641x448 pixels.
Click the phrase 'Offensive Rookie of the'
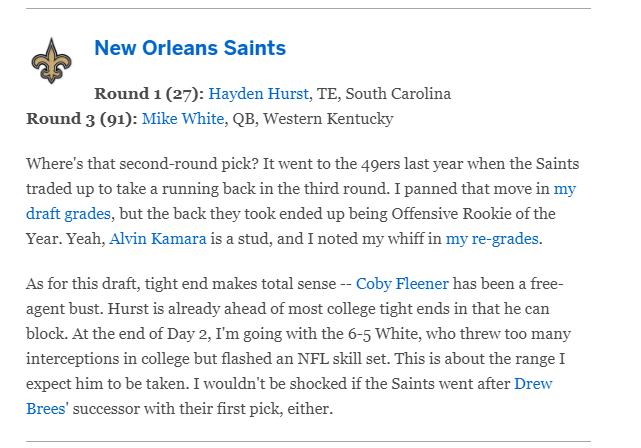[x=473, y=213]
